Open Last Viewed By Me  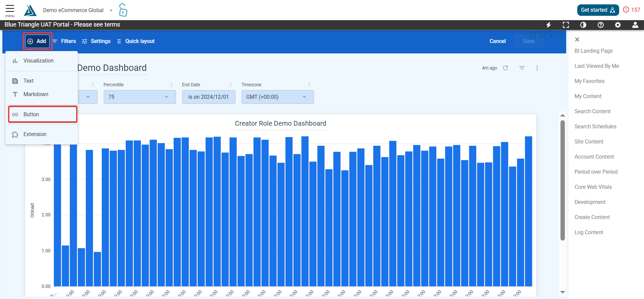[597, 66]
